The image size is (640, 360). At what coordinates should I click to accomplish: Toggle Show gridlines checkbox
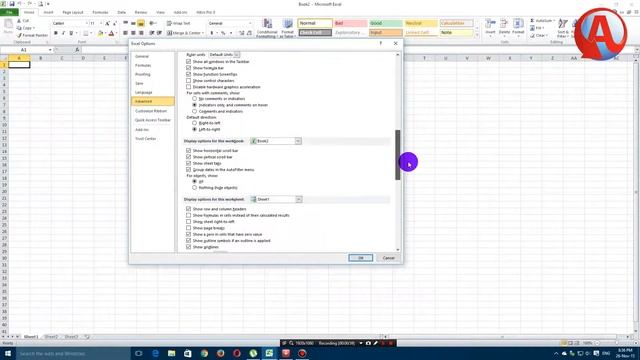(188, 247)
